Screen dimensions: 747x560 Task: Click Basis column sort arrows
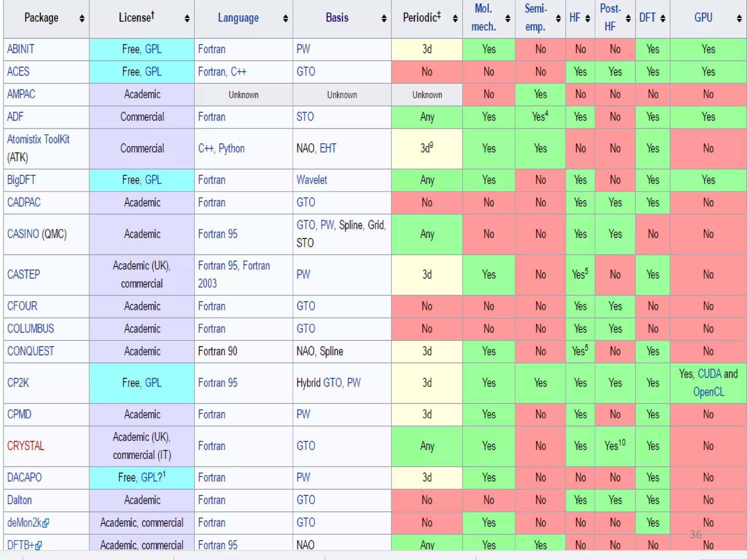pos(384,18)
